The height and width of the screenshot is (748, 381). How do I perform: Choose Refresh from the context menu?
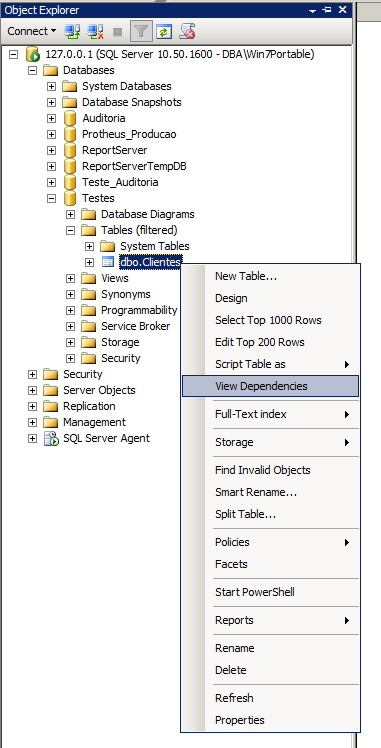click(270, 698)
